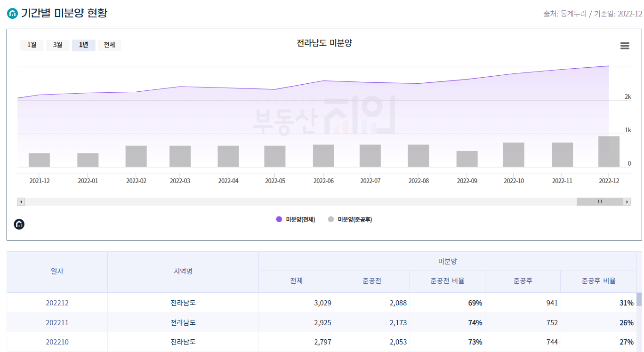Click the 2022-10 gray bar

point(514,155)
